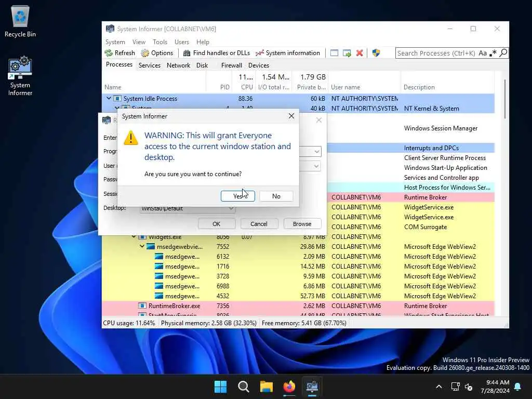Sort by the User name column header
Screen dimensions: 532x399
[x=364, y=87]
